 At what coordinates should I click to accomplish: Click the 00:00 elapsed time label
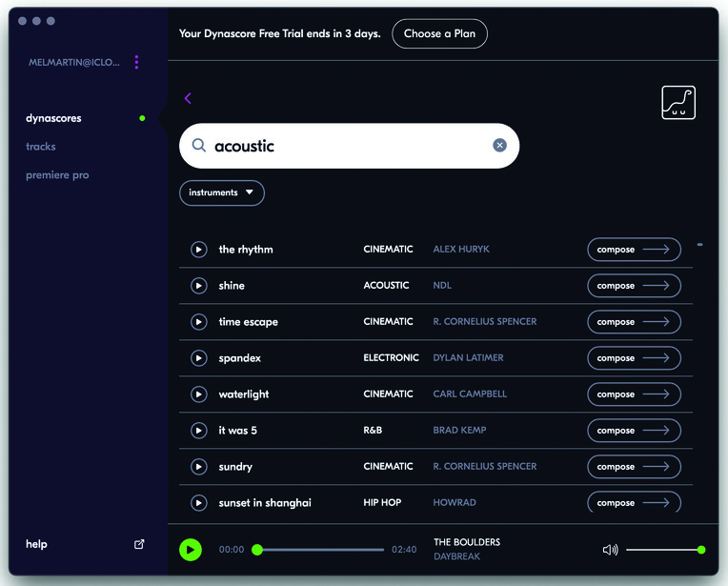click(x=232, y=550)
